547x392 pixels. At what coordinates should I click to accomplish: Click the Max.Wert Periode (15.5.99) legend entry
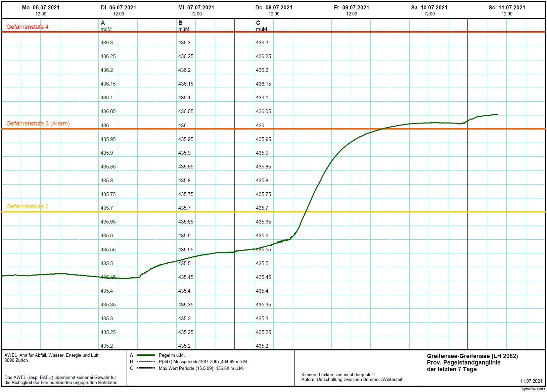click(201, 369)
